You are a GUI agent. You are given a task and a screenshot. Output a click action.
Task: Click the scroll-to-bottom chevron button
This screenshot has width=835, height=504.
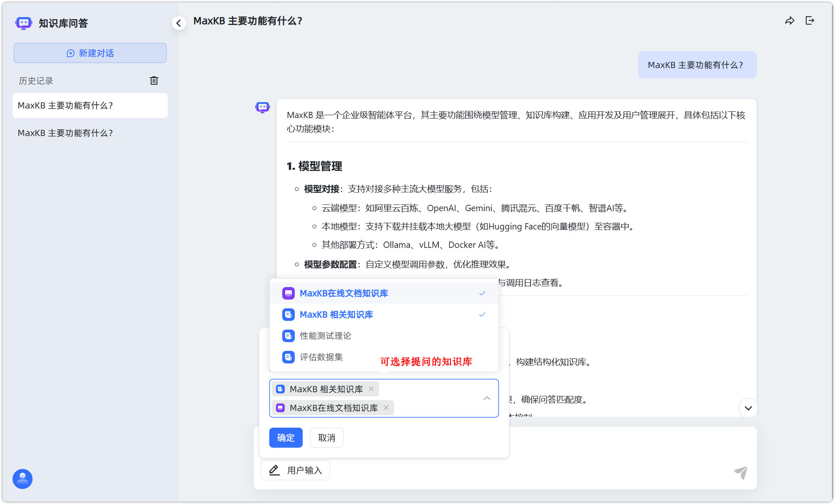749,408
